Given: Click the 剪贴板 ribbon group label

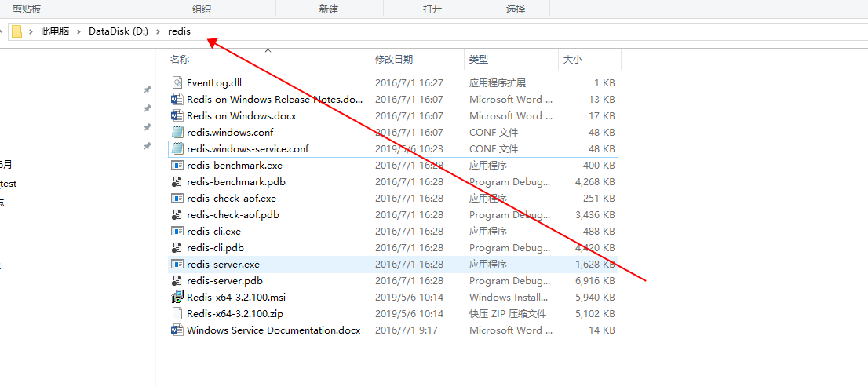Looking at the screenshot, I should click(x=27, y=9).
